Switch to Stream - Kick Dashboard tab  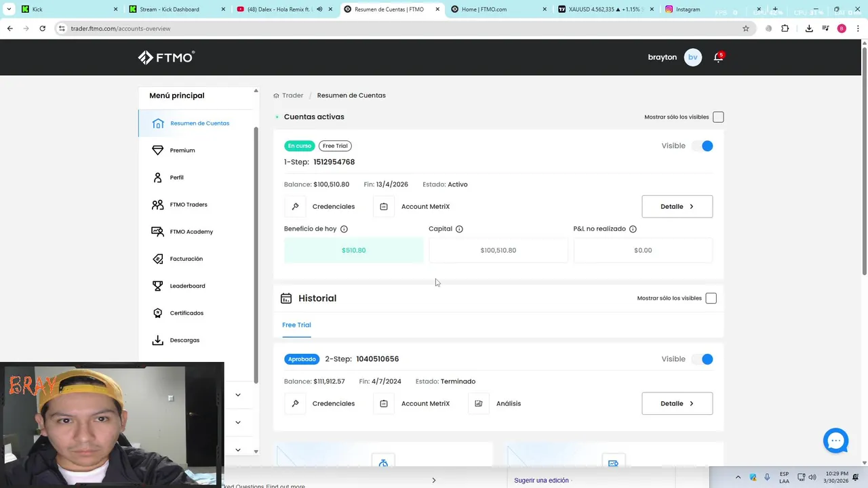(177, 9)
